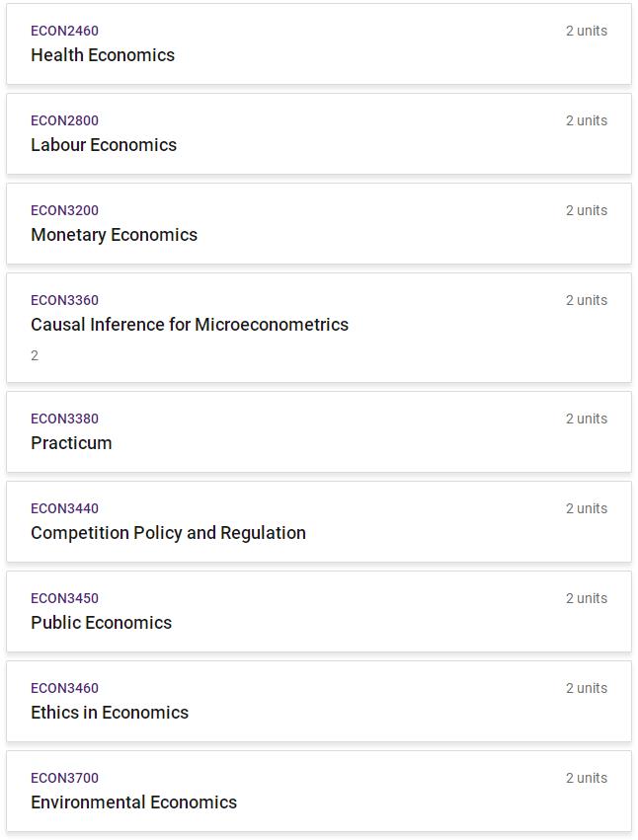
Task: Open the ECON2800 course code link
Action: pos(64,120)
